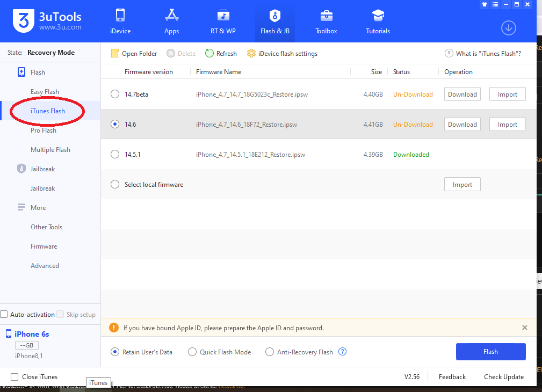Click the Status column header
Image resolution: width=542 pixels, height=392 pixels.
click(x=401, y=72)
